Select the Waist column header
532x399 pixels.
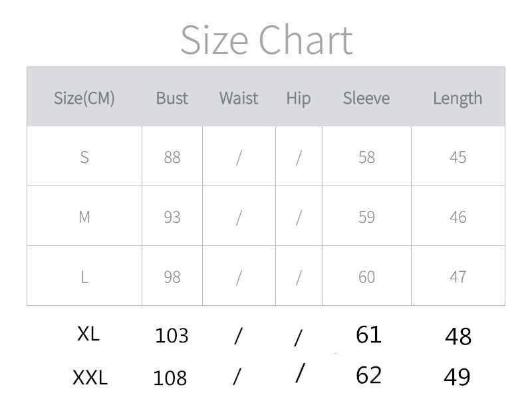click(x=239, y=98)
